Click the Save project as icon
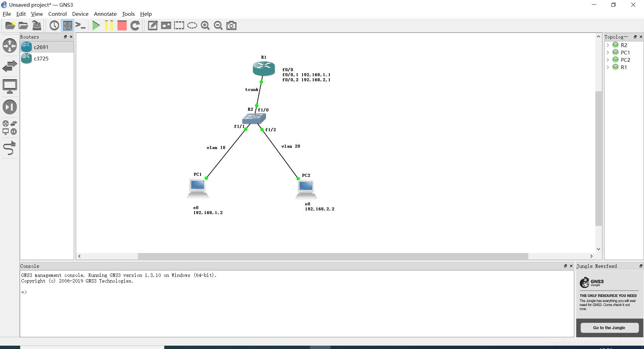 pos(37,26)
